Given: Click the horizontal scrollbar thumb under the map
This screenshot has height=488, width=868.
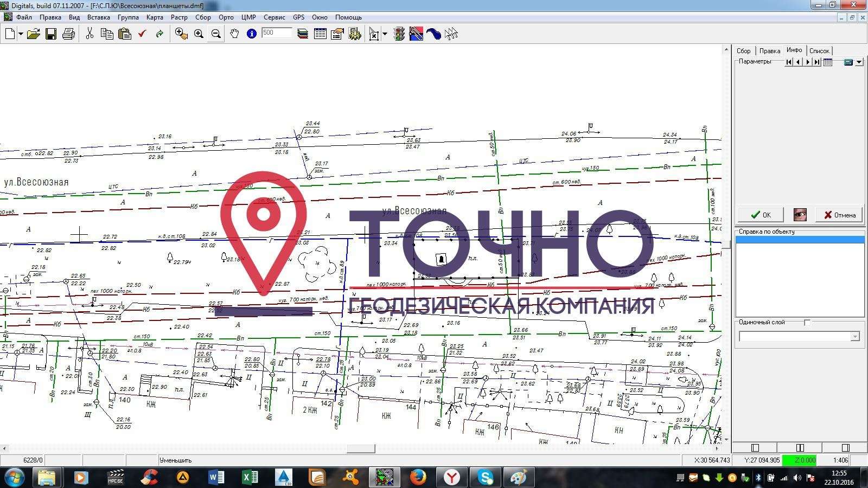Looking at the screenshot, I should click(361, 448).
